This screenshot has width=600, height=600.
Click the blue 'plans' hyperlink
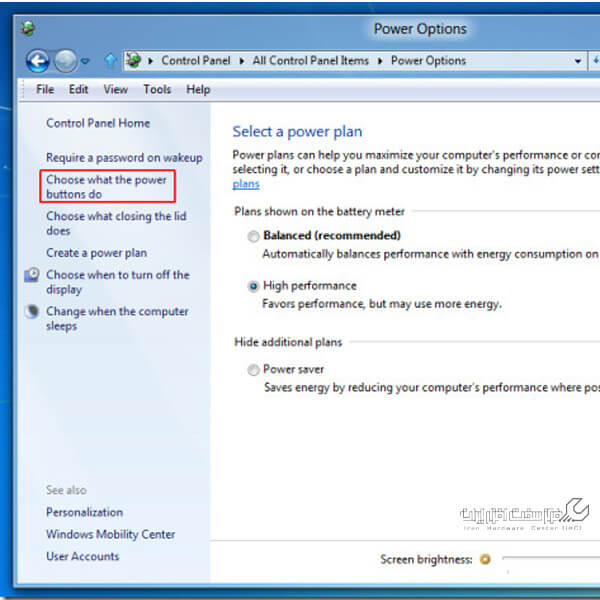coord(246,184)
